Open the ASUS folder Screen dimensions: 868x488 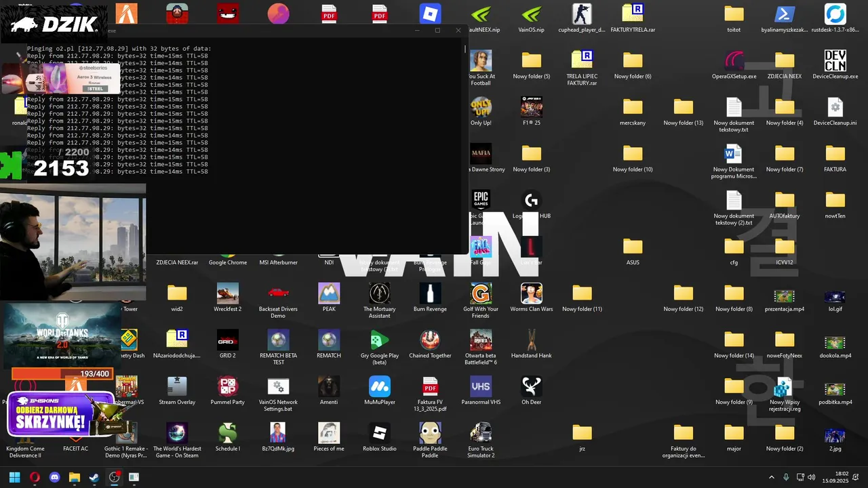633,251
